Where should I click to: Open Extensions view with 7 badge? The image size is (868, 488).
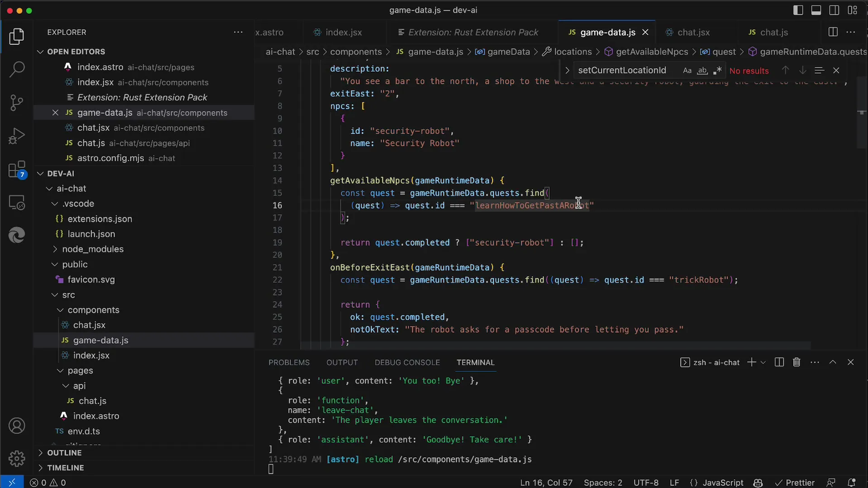click(x=17, y=170)
